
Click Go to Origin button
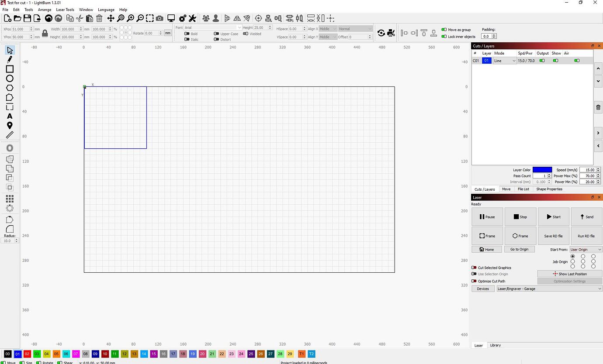pyautogui.click(x=519, y=249)
